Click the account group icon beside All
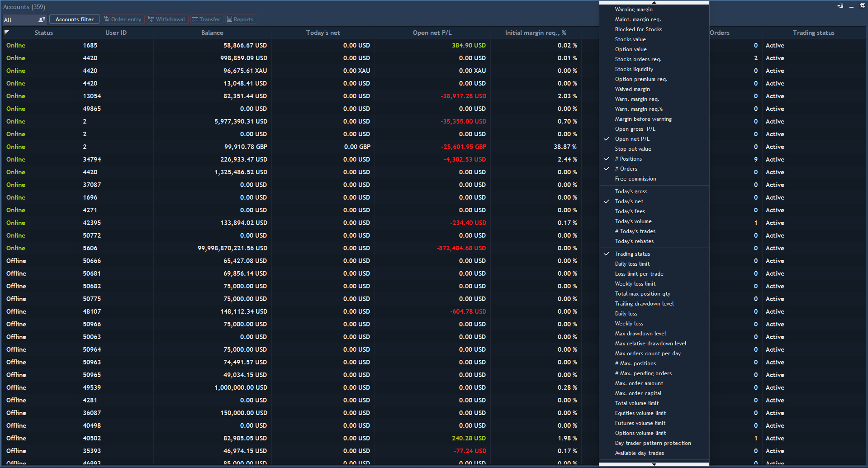Image resolution: width=868 pixels, height=468 pixels. point(41,19)
